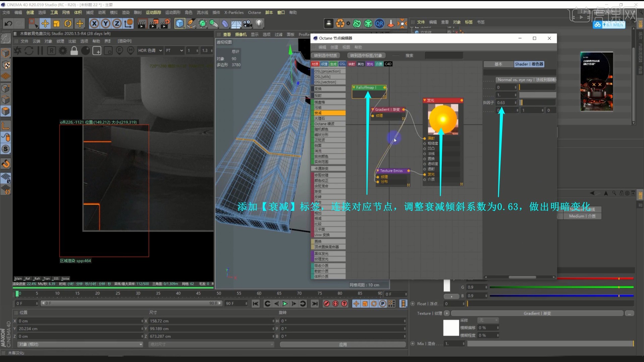Select the Rotate tool icon
The image size is (644, 362).
point(68,23)
